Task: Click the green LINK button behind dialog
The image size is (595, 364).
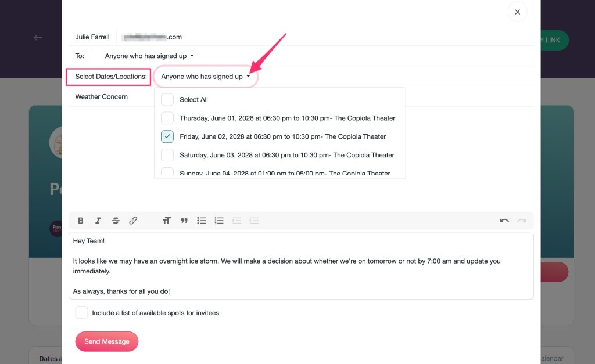Action: 554,40
